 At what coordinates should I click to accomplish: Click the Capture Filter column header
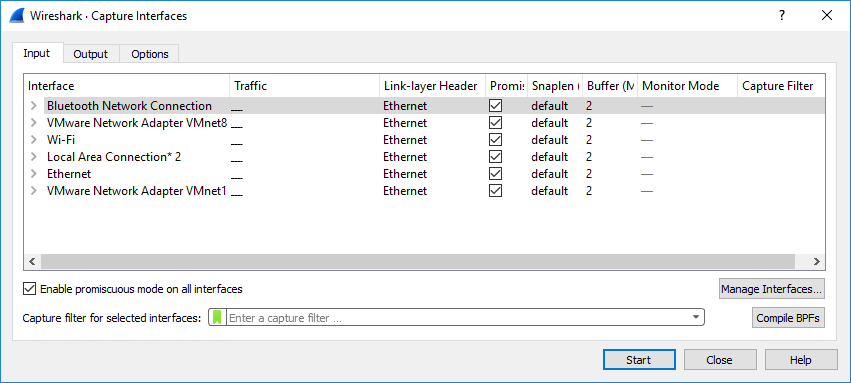coord(781,86)
